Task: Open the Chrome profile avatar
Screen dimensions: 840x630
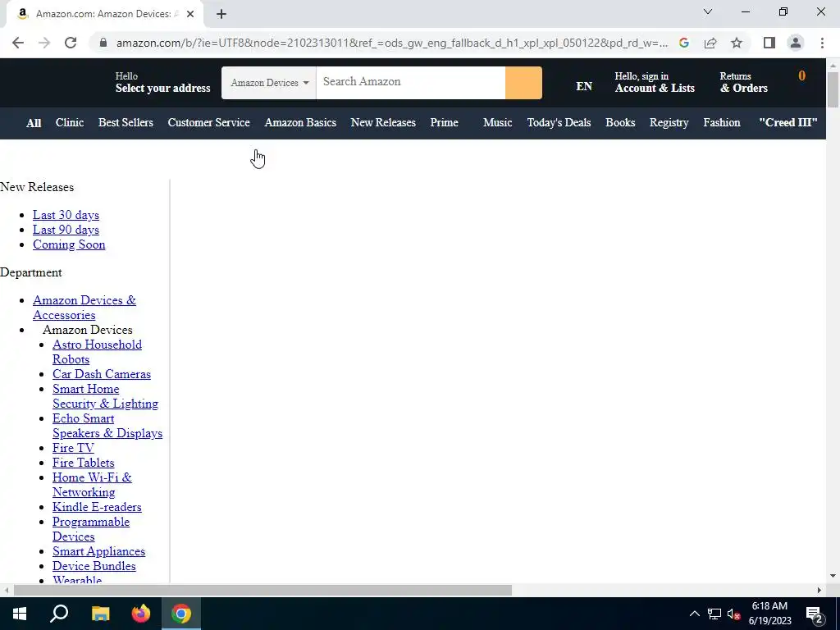Action: pyautogui.click(x=796, y=43)
